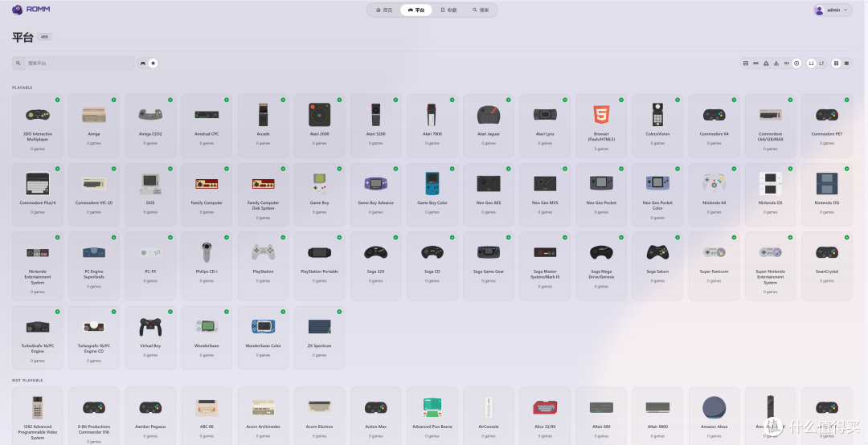868x445 pixels.
Task: Open the Nintendo DSi platform
Action: click(x=827, y=194)
